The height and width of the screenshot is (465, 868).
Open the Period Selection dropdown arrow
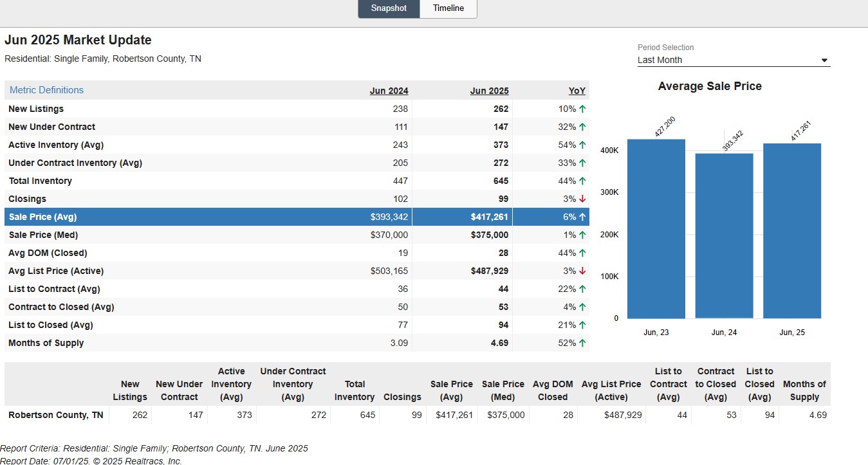point(824,60)
